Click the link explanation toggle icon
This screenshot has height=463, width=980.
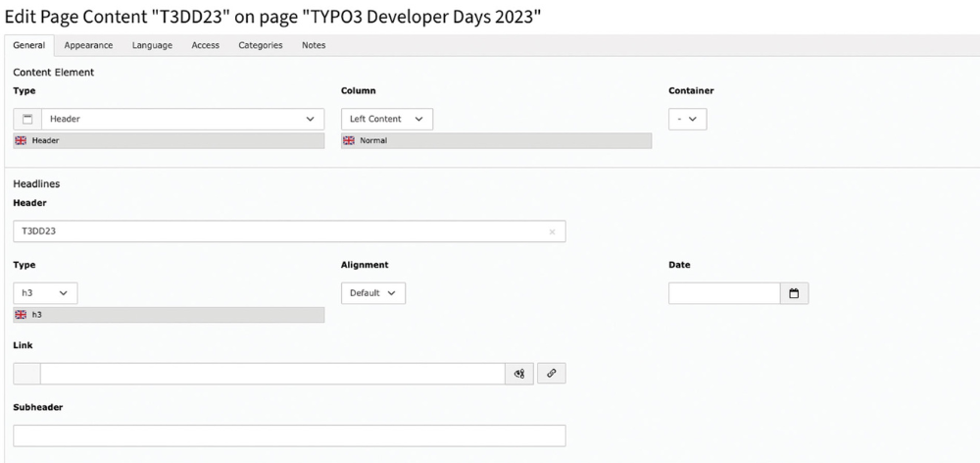click(x=519, y=374)
